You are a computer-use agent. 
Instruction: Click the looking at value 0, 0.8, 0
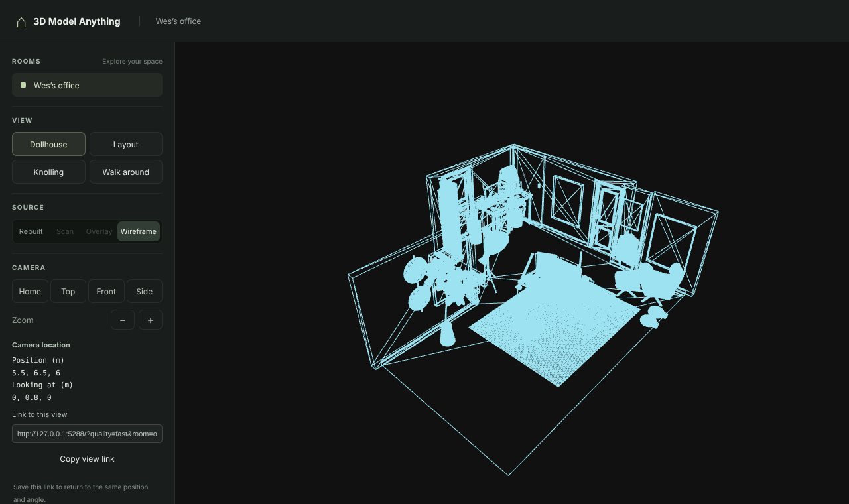click(32, 397)
